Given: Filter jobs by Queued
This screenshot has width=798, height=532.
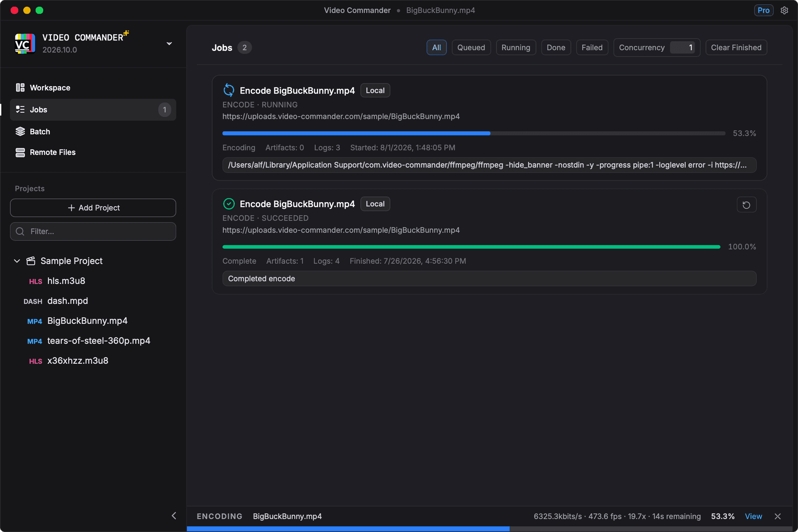Looking at the screenshot, I should pyautogui.click(x=471, y=47).
